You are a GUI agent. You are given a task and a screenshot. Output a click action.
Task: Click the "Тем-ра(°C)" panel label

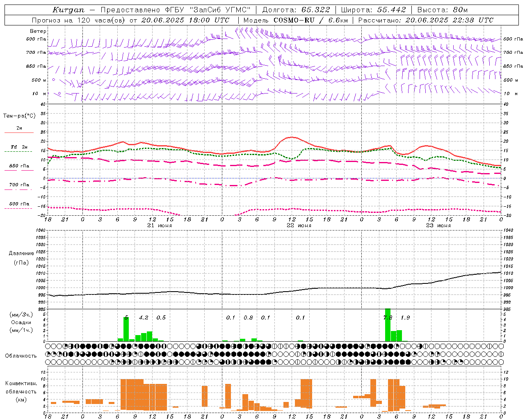[19, 116]
